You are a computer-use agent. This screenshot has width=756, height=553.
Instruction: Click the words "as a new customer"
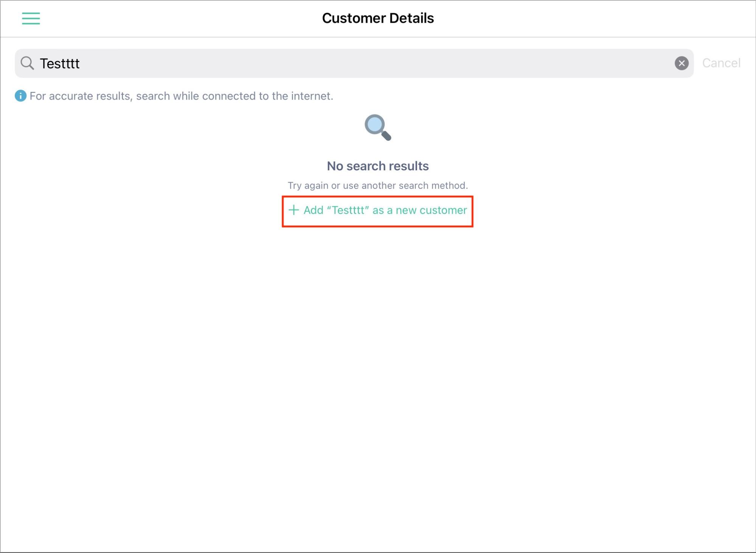pos(420,210)
